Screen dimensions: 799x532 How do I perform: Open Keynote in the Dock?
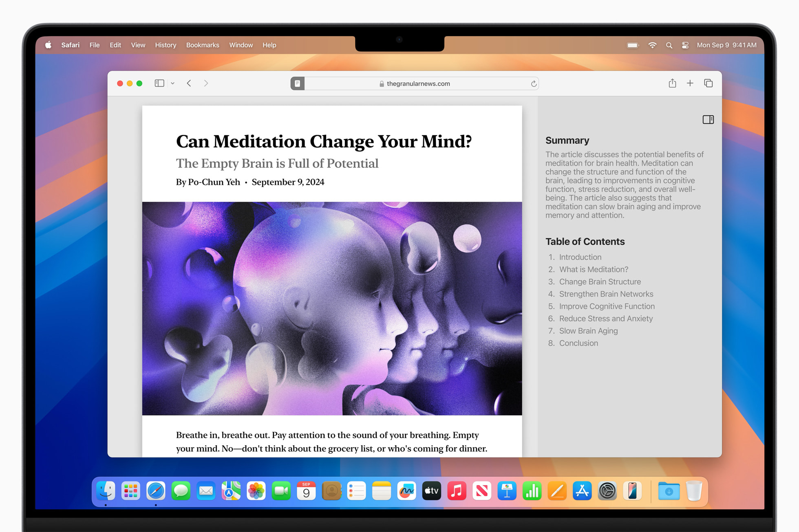507,491
